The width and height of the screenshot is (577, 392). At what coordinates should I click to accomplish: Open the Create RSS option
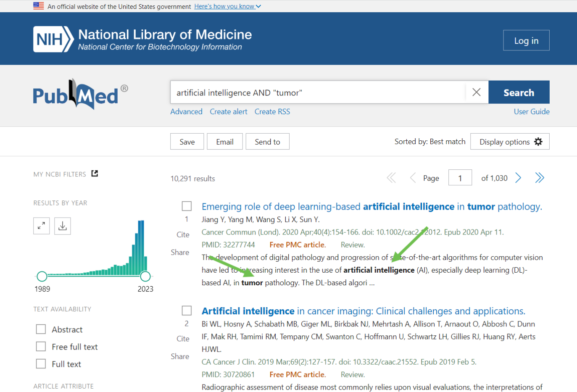pyautogui.click(x=272, y=111)
